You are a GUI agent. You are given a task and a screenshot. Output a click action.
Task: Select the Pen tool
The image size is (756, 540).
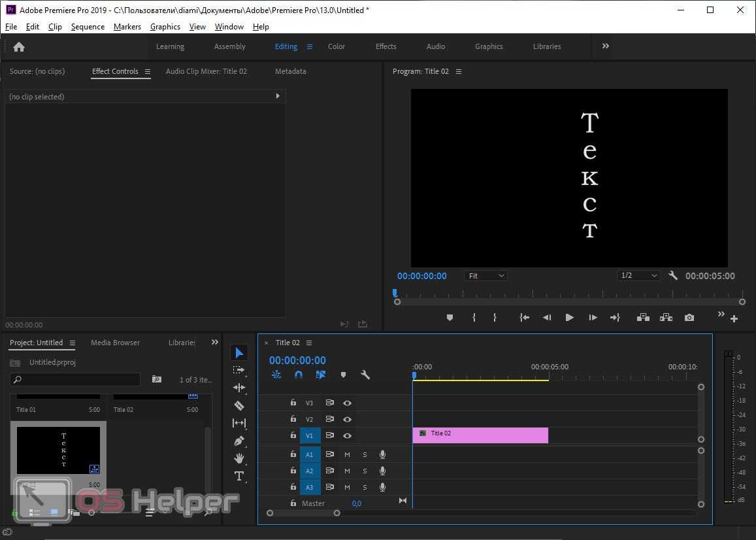[239, 441]
